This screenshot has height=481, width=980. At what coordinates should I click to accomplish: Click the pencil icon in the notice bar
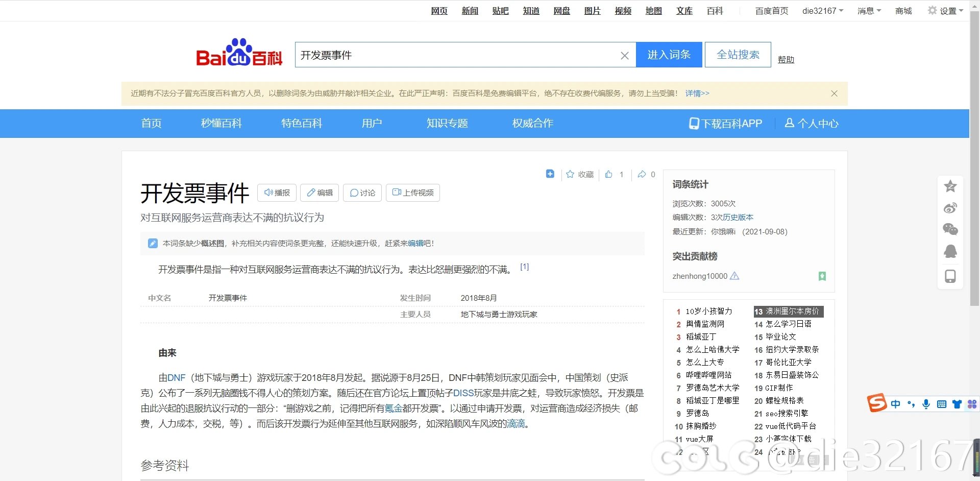(x=153, y=244)
